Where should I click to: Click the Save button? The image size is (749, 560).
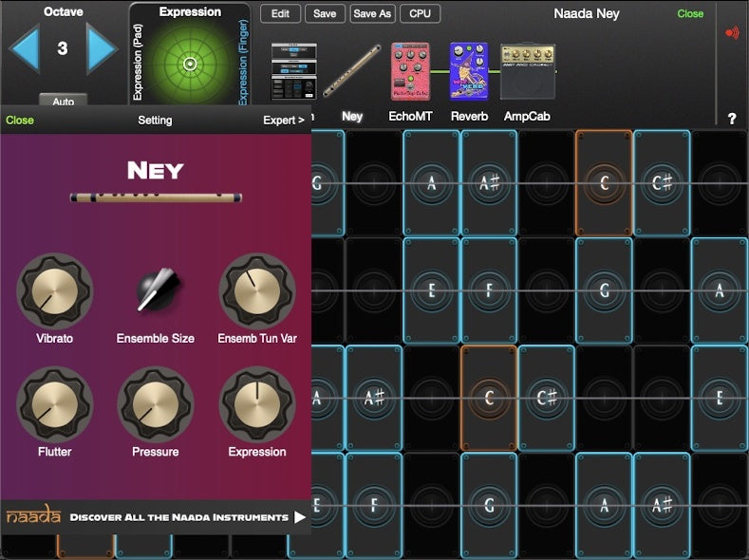tap(325, 14)
